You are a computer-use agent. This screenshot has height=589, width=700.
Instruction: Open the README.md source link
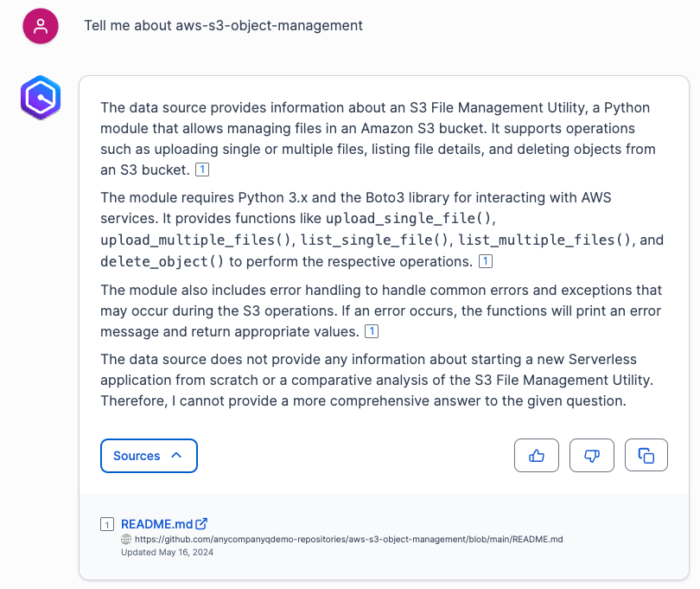click(164, 524)
